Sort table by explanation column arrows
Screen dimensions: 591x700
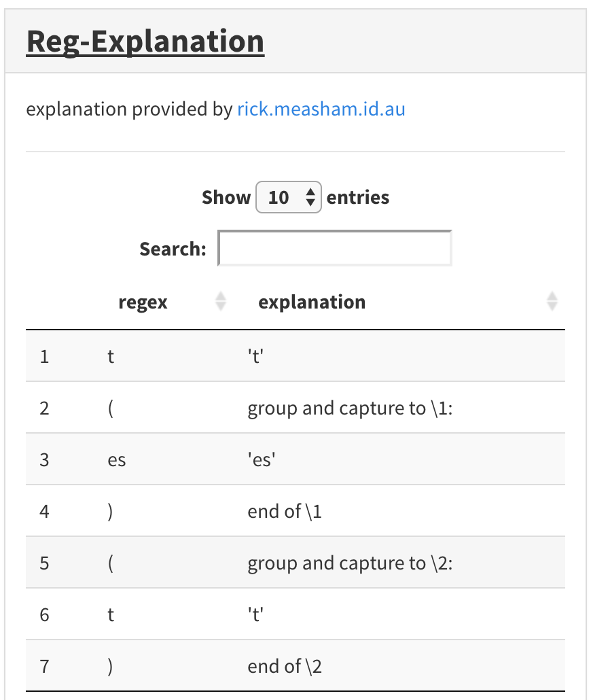(x=552, y=301)
